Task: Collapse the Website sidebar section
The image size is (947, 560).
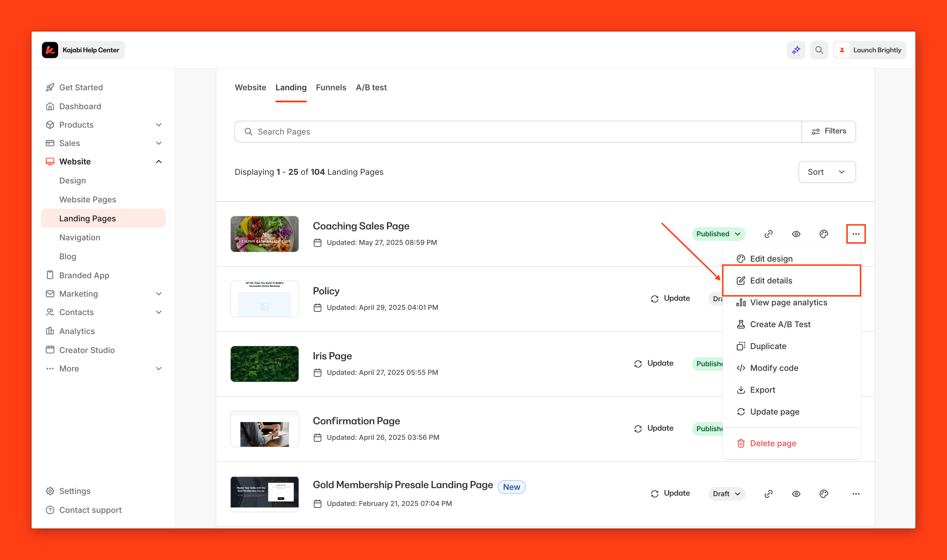Action: pyautogui.click(x=159, y=162)
